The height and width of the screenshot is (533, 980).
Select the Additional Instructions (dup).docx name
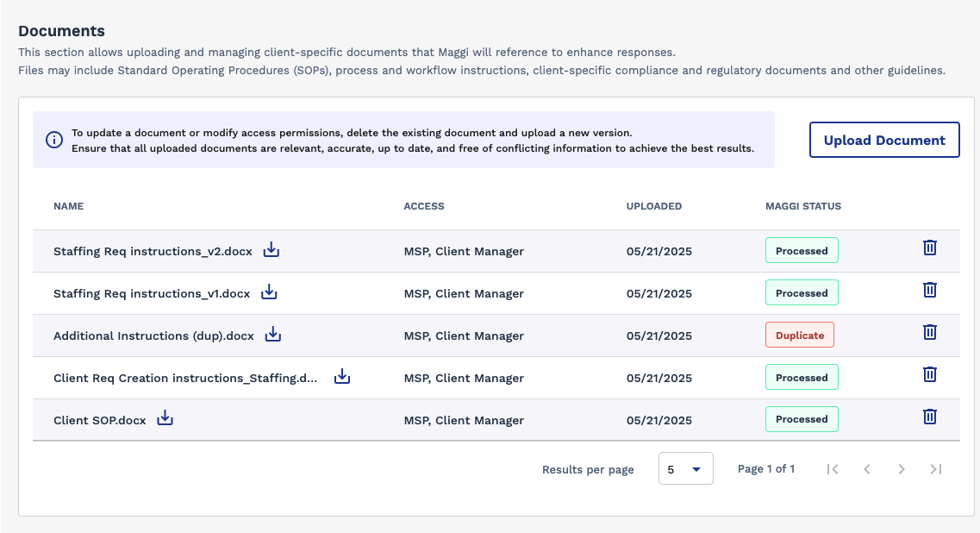[153, 336]
